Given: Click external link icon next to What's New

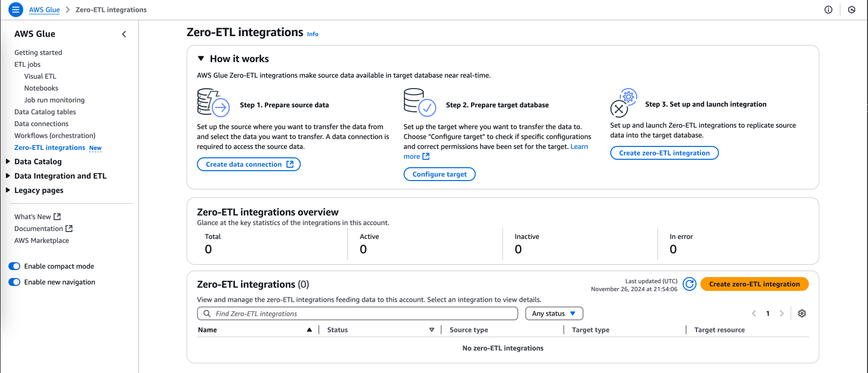Looking at the screenshot, I should pyautogui.click(x=57, y=217).
